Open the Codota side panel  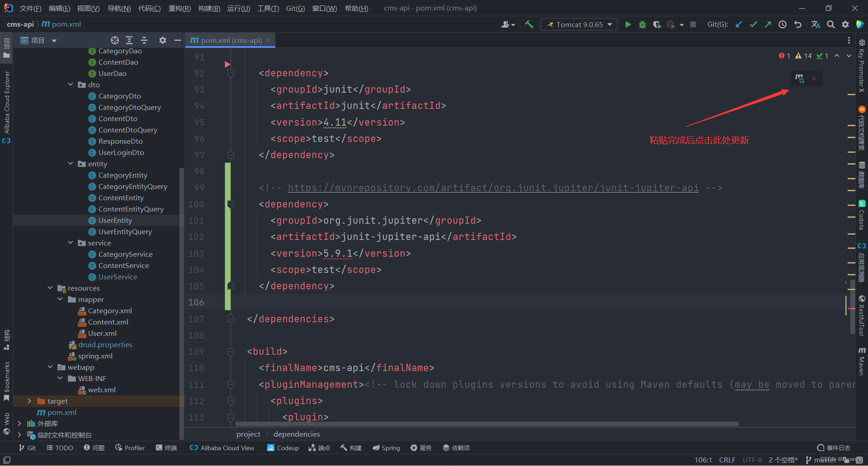(x=862, y=215)
